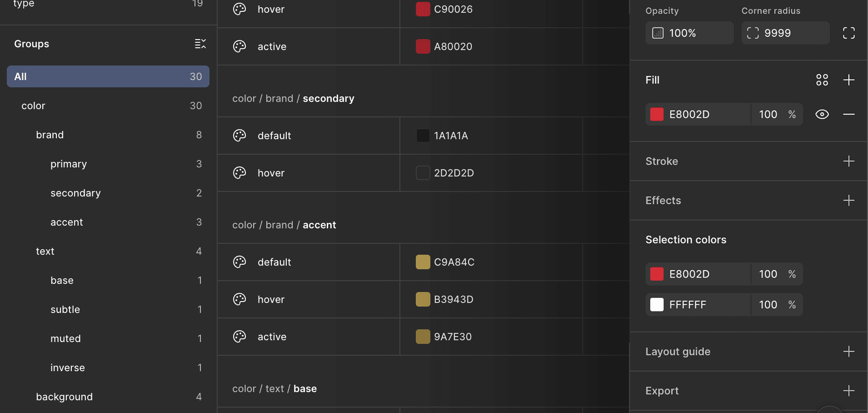
Task: Select the All group showing 30 items
Action: (x=108, y=76)
